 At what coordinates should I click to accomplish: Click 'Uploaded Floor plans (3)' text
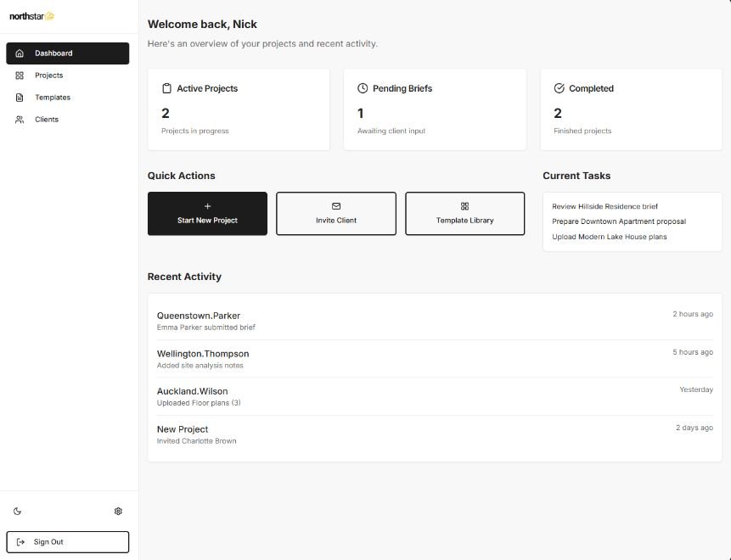199,403
